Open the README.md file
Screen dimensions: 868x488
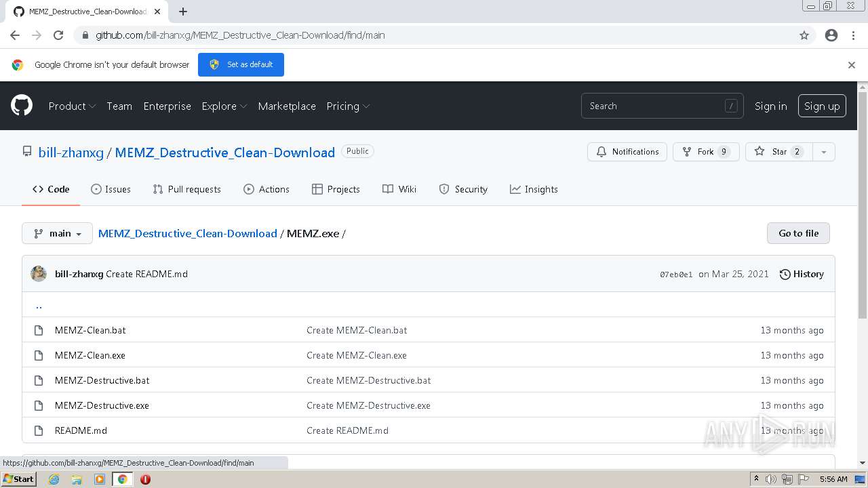point(81,430)
